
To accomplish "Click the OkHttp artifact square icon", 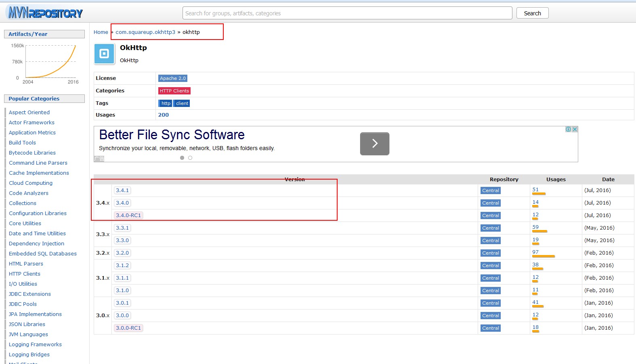I will [104, 54].
